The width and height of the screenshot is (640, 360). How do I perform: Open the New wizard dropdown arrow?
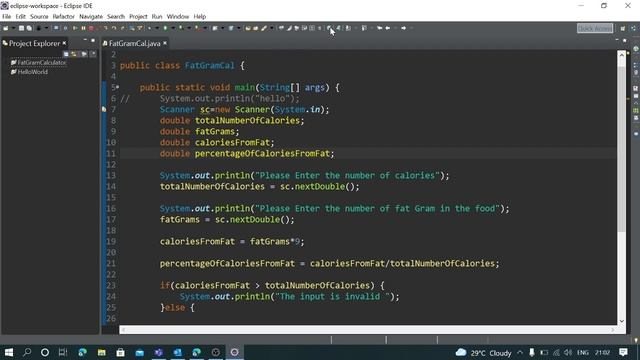coord(13,28)
